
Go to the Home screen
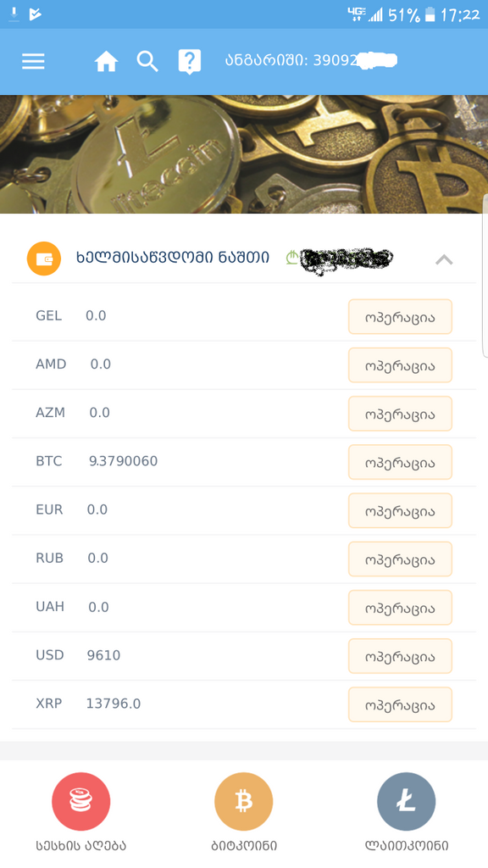click(106, 61)
